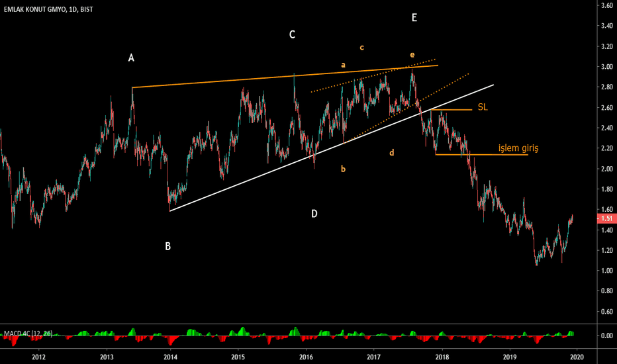The height and width of the screenshot is (364, 617).
Task: Click the MACD 0.00 axis value
Action: point(607,336)
